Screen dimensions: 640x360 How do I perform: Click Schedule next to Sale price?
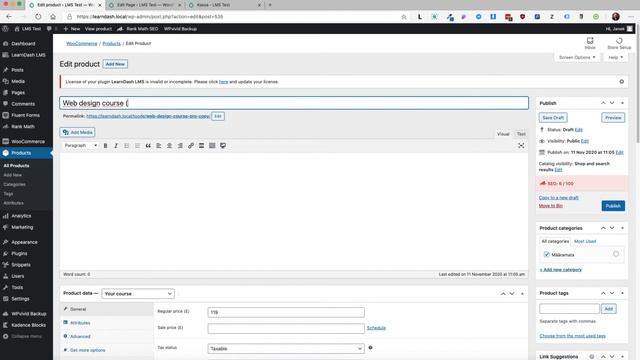376,328
